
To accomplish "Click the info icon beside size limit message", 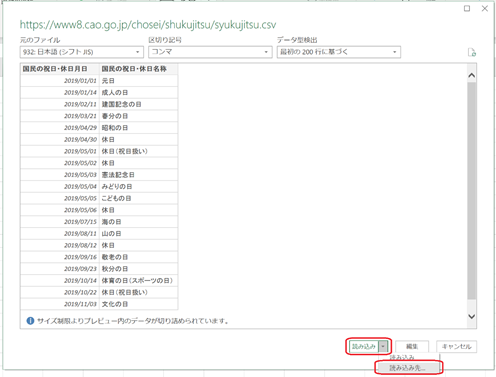I will click(x=30, y=321).
